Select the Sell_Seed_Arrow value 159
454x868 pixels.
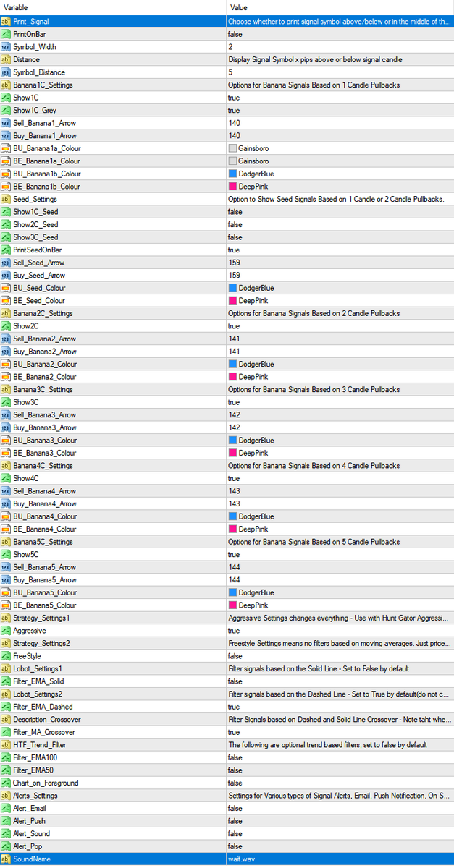coord(235,263)
